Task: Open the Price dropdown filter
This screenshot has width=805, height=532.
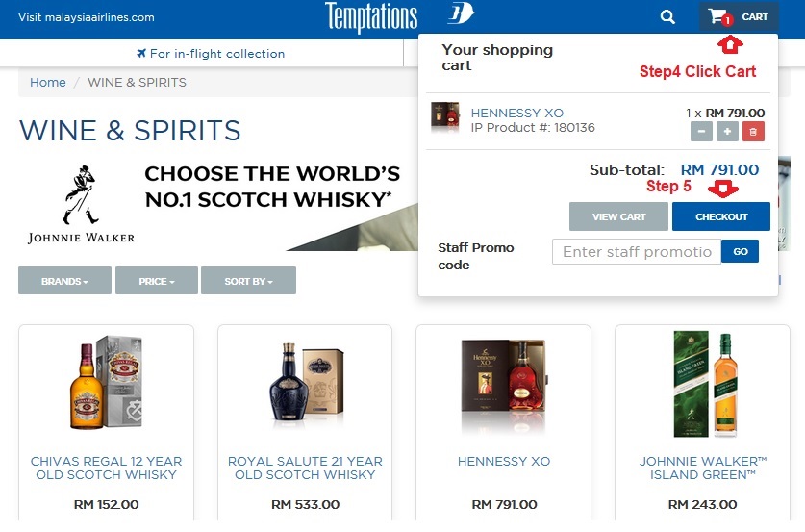Action: tap(157, 281)
